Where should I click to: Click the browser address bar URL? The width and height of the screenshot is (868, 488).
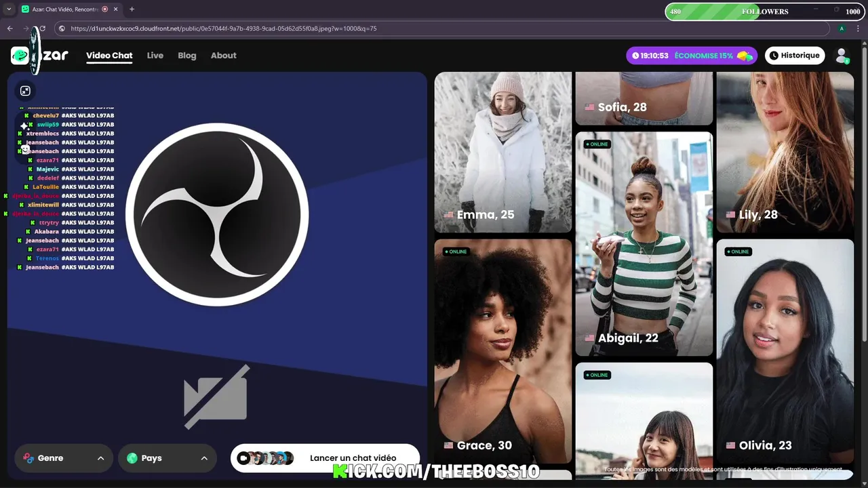[224, 28]
